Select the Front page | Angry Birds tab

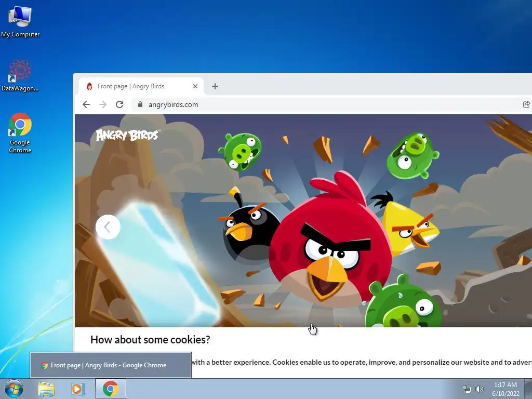coord(141,86)
